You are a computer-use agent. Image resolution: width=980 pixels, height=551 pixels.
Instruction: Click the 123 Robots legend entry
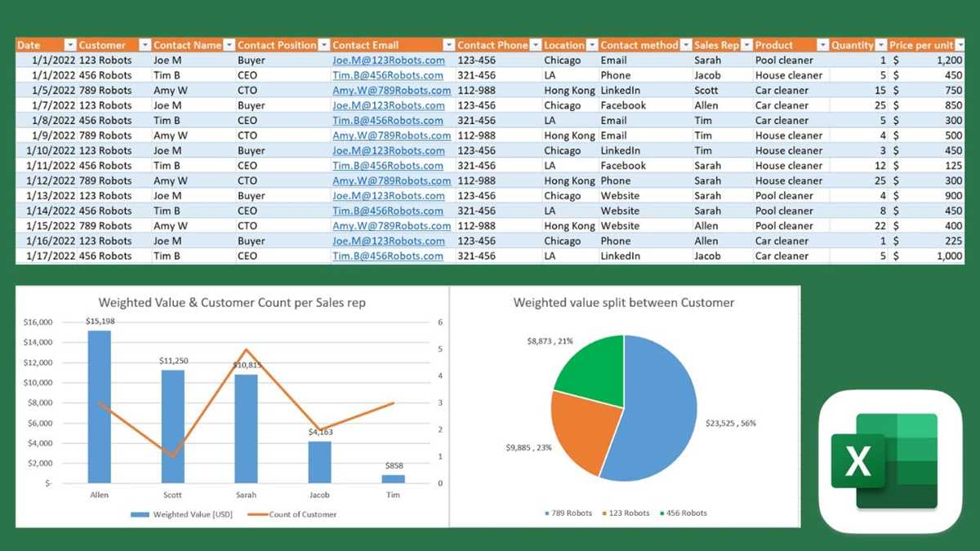point(626,513)
